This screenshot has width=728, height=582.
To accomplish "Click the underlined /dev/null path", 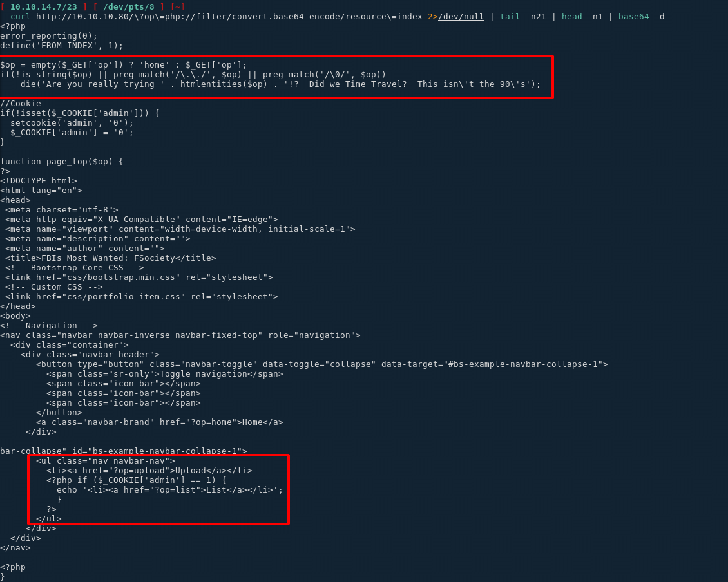I will [461, 17].
